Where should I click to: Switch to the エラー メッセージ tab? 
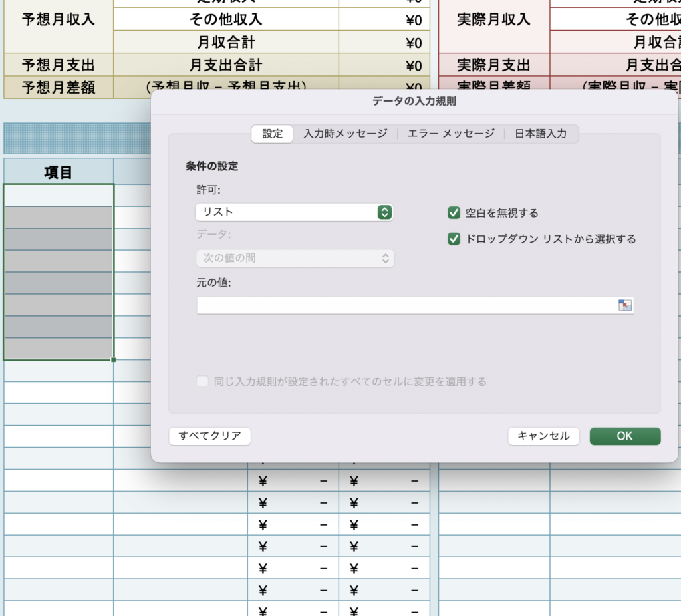pos(451,134)
